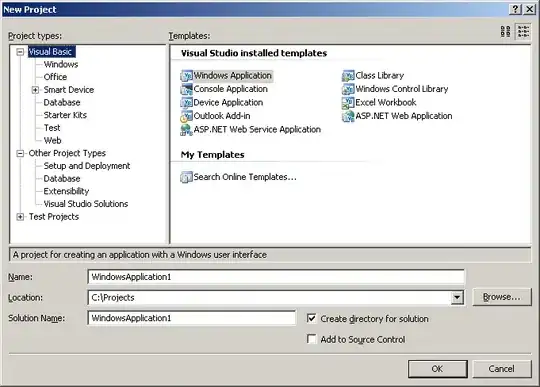This screenshot has width=540, height=387.
Task: Choose the Outlook Add-in template icon
Action: click(186, 116)
